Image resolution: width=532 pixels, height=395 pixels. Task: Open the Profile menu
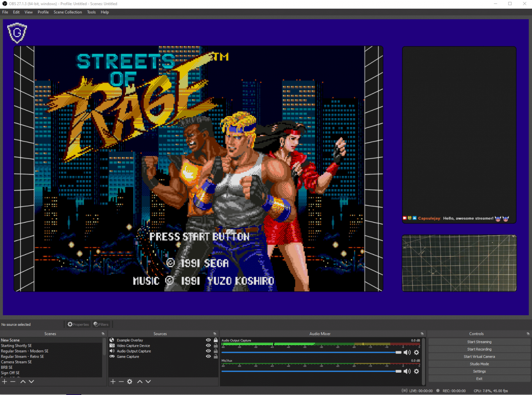point(43,12)
